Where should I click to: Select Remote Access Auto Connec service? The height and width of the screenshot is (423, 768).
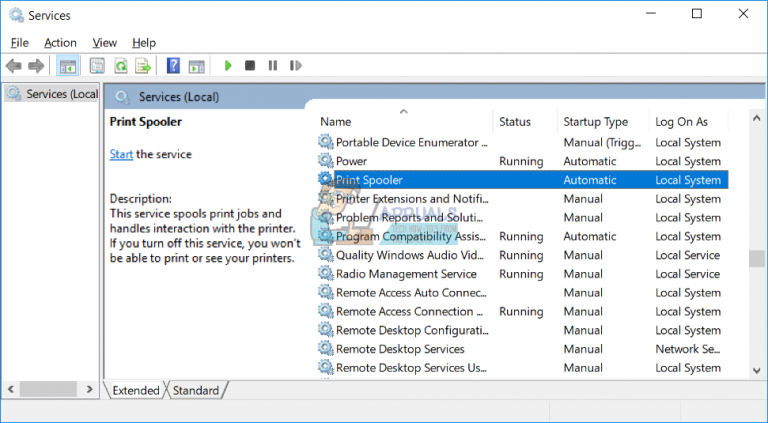tap(411, 293)
